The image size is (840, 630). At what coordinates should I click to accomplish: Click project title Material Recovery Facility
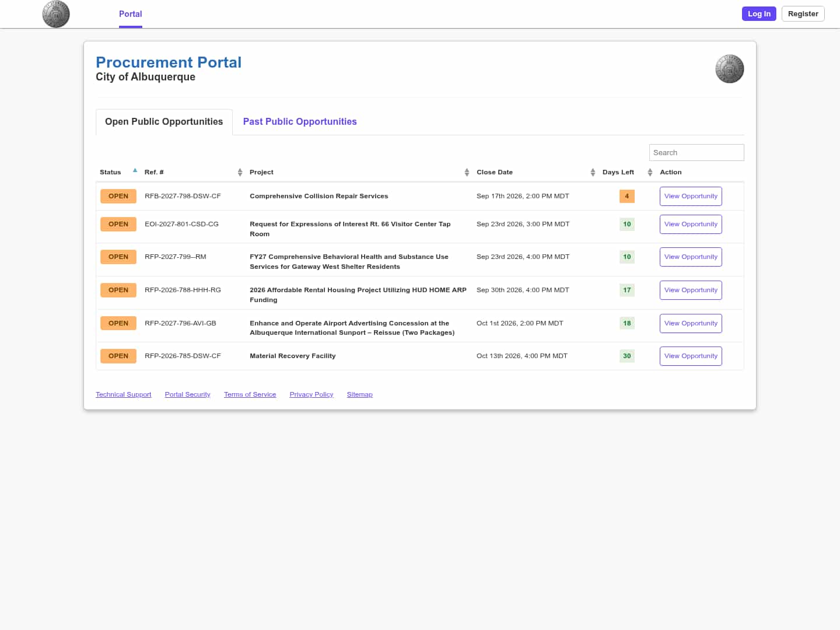coord(292,356)
